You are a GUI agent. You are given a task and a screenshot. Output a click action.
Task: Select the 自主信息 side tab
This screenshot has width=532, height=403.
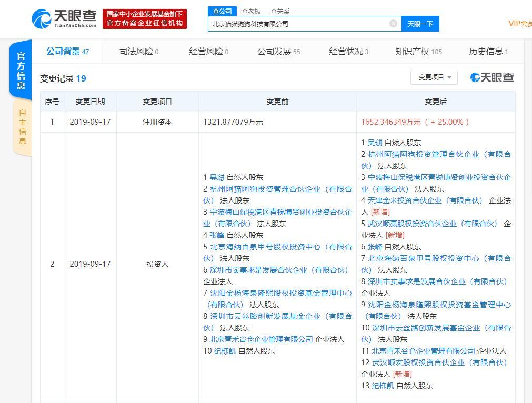pyautogui.click(x=23, y=127)
